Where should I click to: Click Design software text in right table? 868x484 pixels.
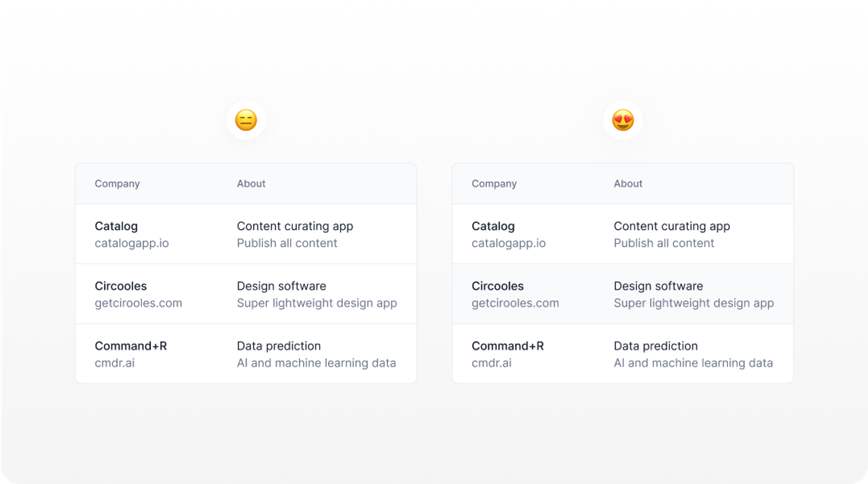tap(658, 286)
